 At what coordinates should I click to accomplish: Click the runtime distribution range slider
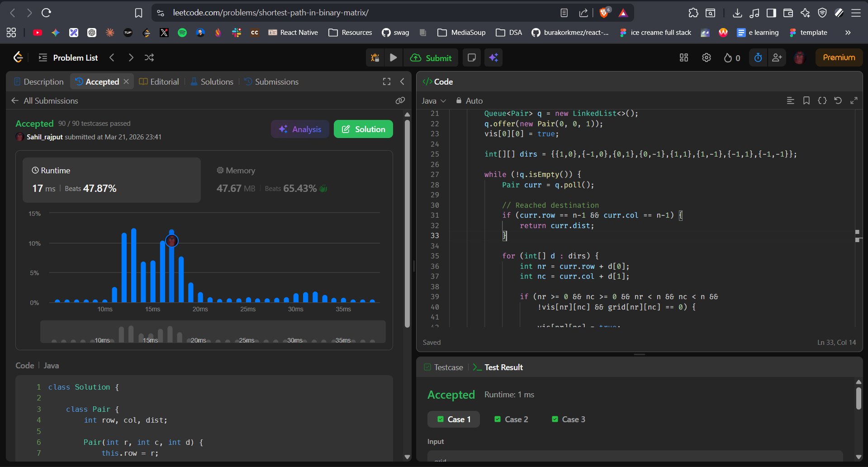213,332
